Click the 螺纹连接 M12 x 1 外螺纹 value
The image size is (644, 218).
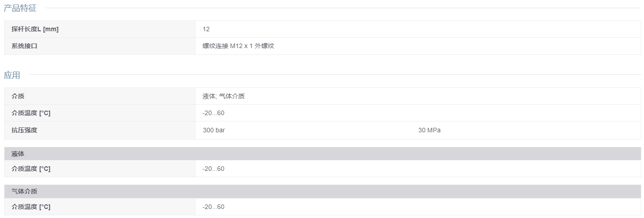(x=239, y=46)
